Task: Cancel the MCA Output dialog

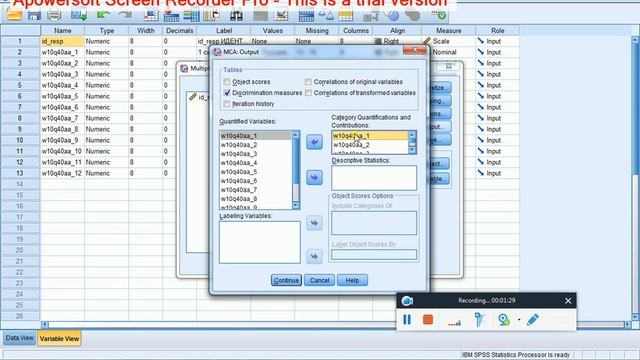Action: tap(319, 280)
